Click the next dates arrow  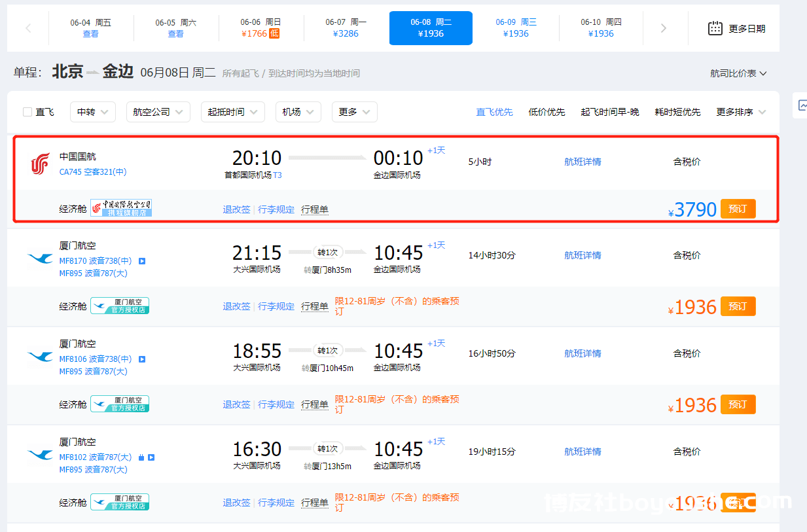click(664, 28)
